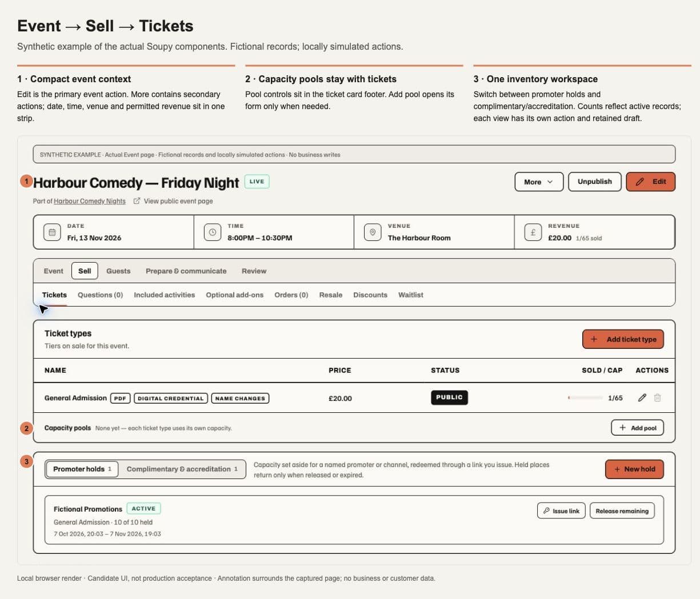This screenshot has width=700, height=599.
Task: Click the orange Edit button
Action: (651, 182)
